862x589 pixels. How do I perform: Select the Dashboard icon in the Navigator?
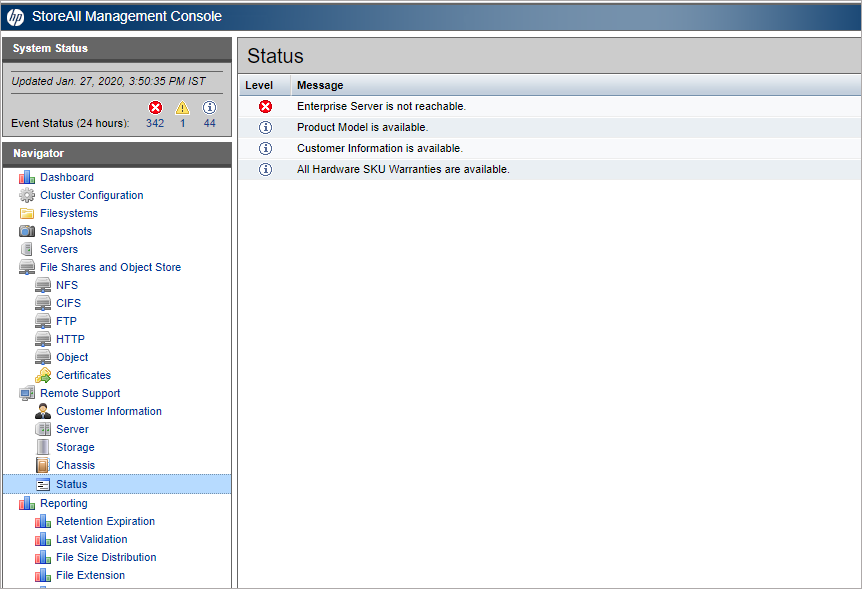[x=25, y=177]
